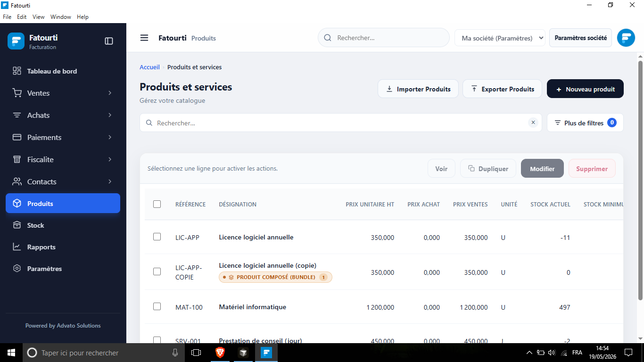The height and width of the screenshot is (362, 644).
Task: Open Plus de filtres panel
Action: tap(585, 123)
